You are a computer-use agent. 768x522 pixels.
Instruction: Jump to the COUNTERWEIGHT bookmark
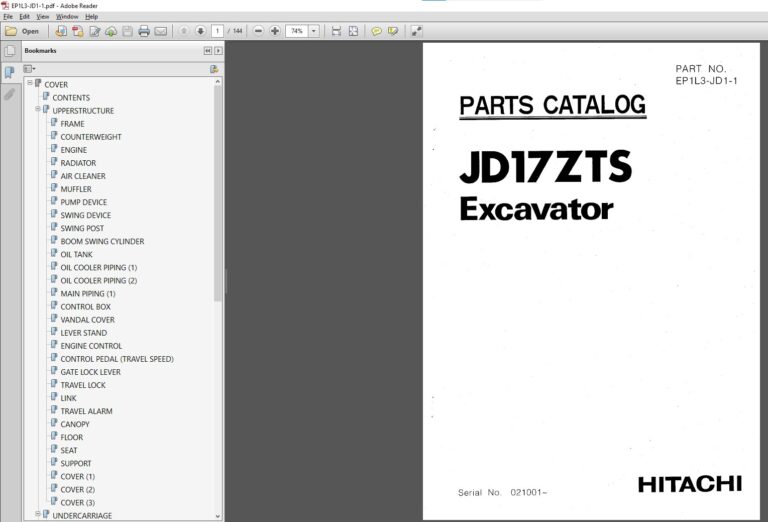[91, 137]
